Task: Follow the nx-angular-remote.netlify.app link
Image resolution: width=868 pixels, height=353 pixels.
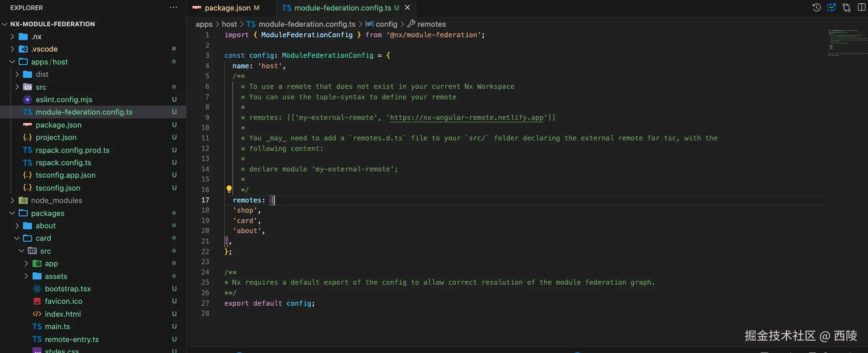Action: point(466,118)
